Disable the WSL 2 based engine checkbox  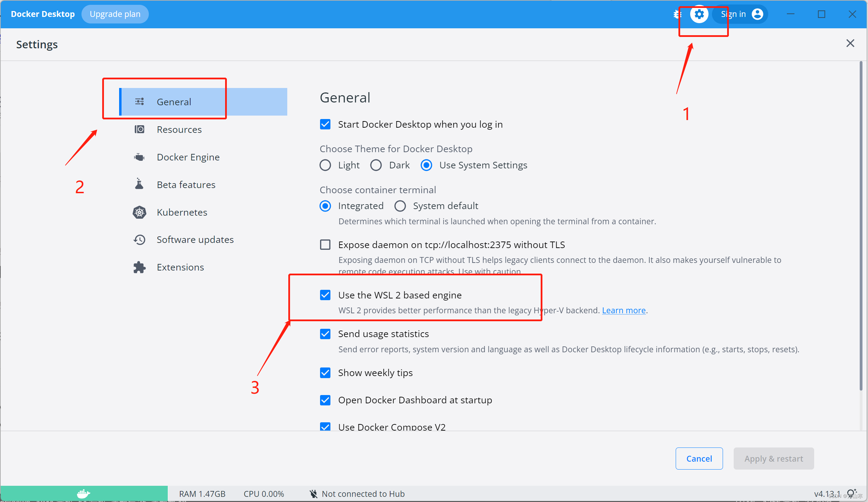(325, 295)
